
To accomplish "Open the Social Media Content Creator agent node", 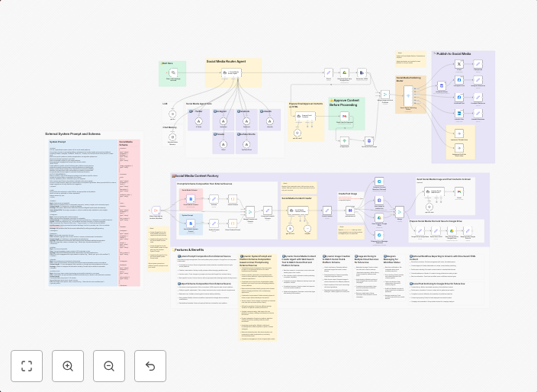I will pos(298,210).
